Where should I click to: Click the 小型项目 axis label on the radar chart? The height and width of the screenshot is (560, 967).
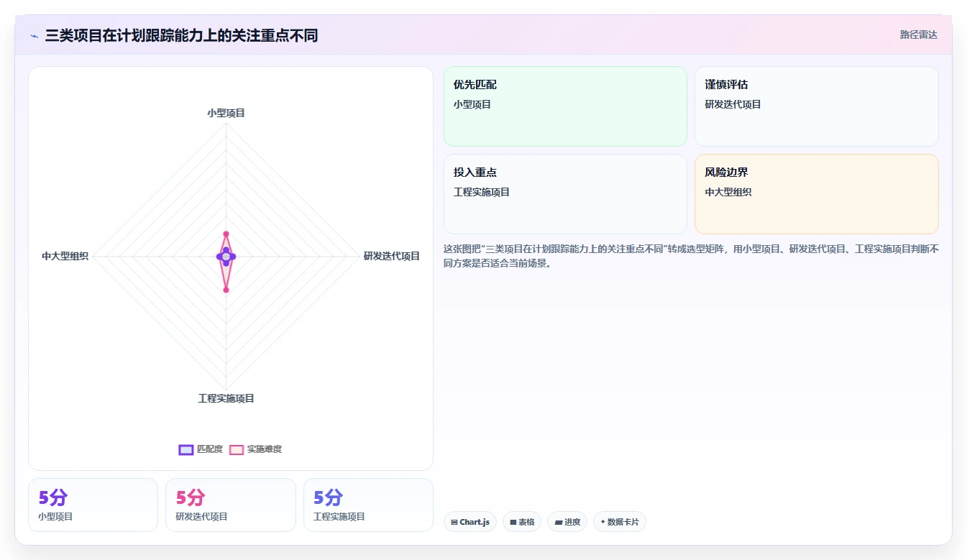[x=226, y=113]
